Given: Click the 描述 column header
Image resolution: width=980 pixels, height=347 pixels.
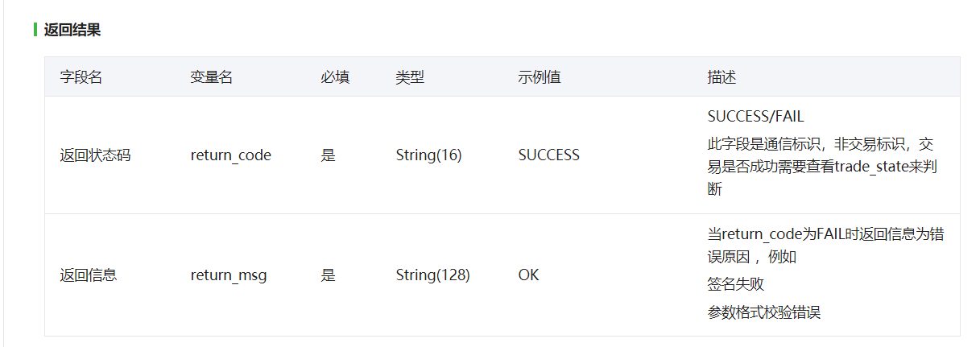Looking at the screenshot, I should 722,77.
